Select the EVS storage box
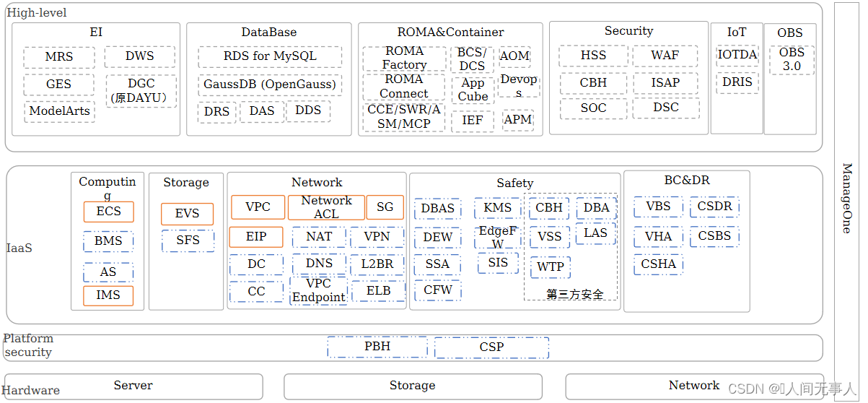 tap(188, 214)
